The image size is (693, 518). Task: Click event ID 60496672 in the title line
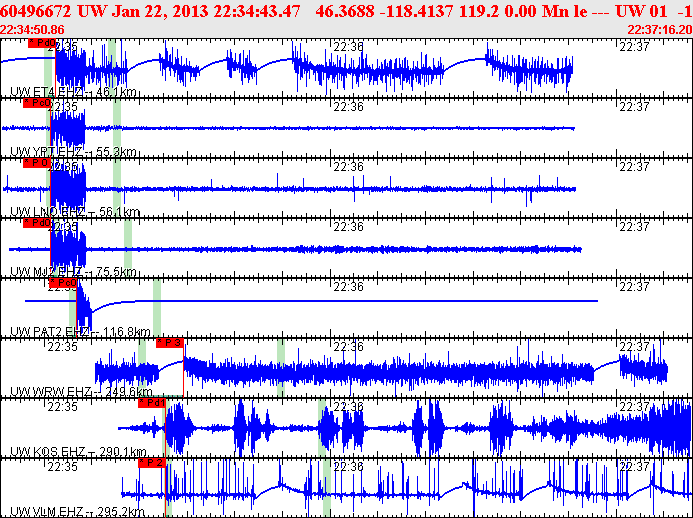coord(35,12)
